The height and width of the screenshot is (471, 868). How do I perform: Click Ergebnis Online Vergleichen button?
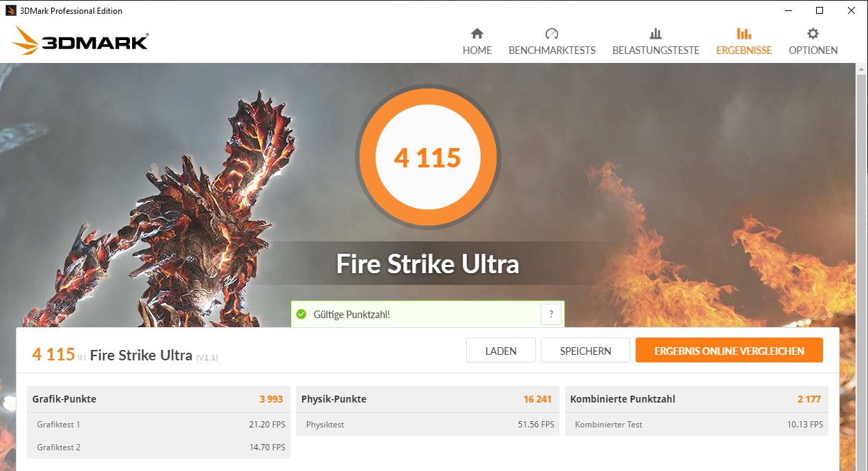point(729,351)
